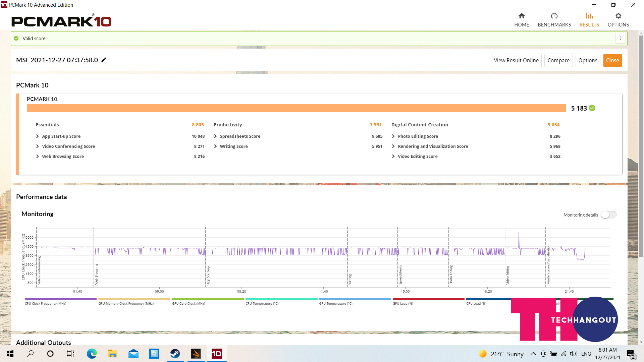Click the Compare button

point(558,60)
